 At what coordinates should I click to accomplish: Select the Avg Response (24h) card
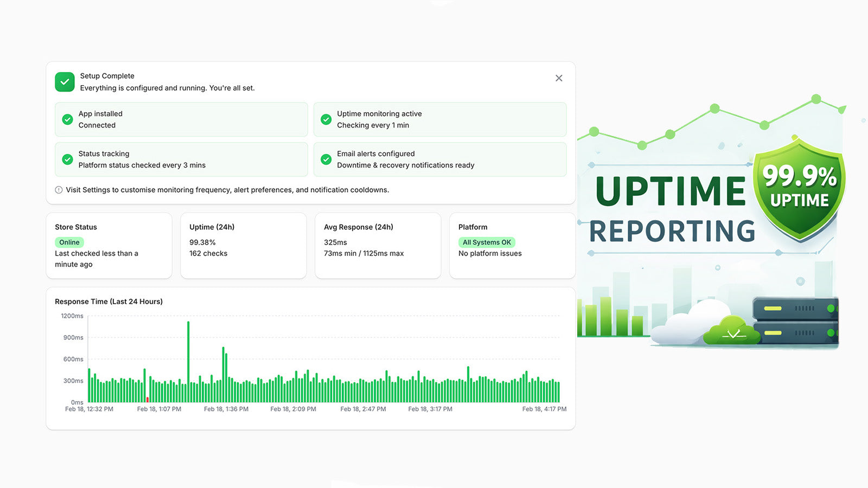pyautogui.click(x=378, y=246)
